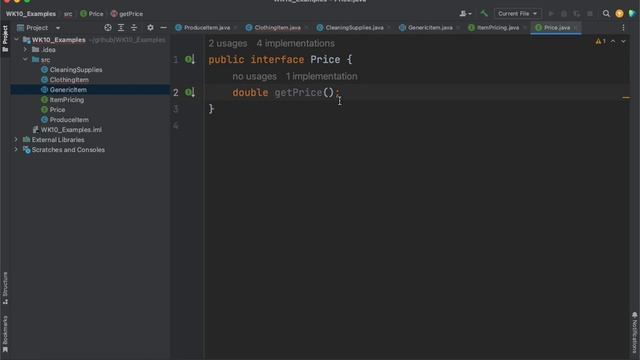Click the IDE updates icon in the toolbar
Viewport: 640px width, 360px height.
[619, 13]
